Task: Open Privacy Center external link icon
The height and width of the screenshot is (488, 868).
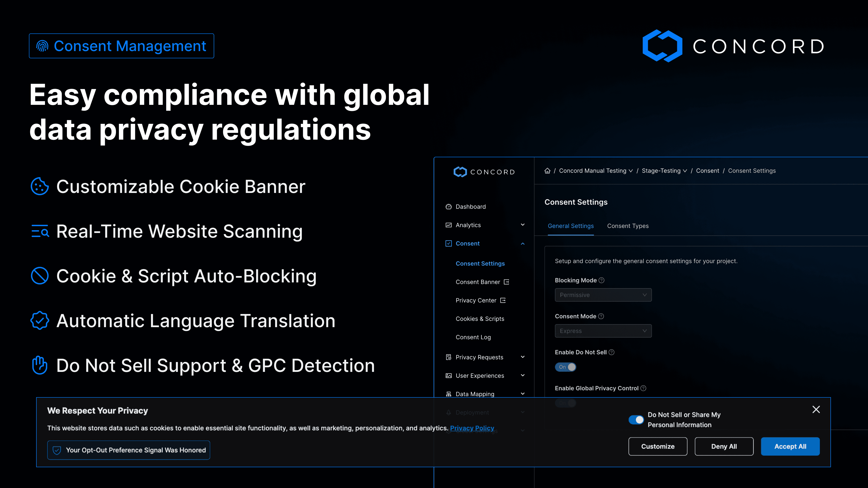Action: point(503,300)
